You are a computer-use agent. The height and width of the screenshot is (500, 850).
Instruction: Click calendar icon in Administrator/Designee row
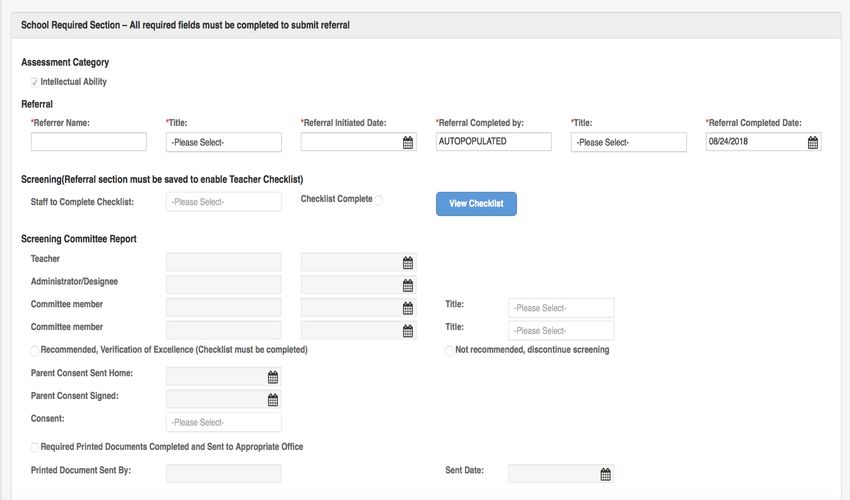[x=408, y=285]
